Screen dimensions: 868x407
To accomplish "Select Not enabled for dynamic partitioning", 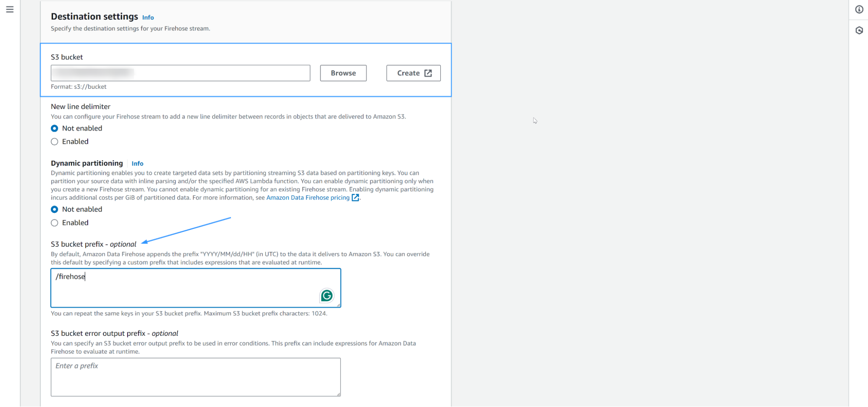I will coord(54,209).
